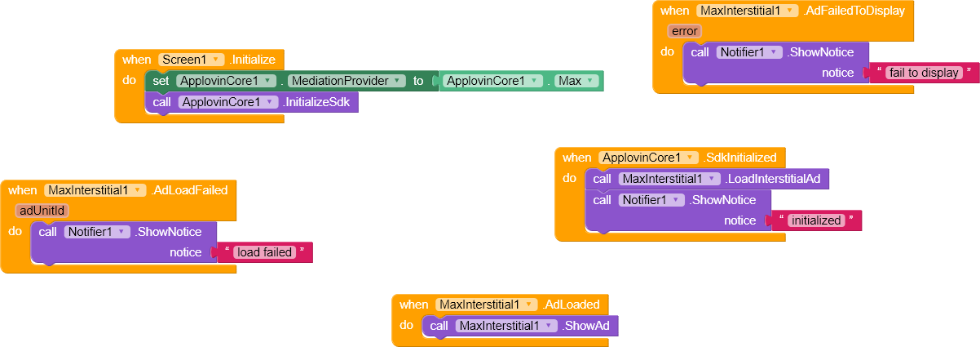Click the "do" word in the AdLoaded block
The height and width of the screenshot is (347, 980).
[407, 325]
